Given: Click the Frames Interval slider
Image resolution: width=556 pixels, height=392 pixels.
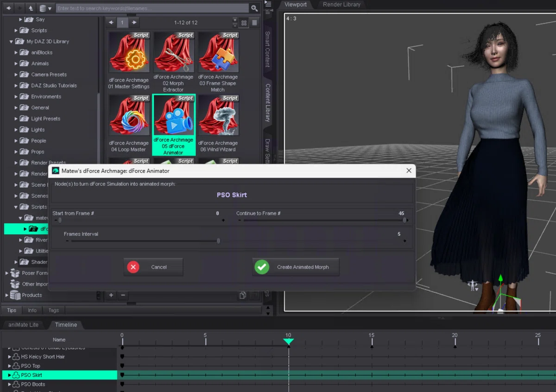Looking at the screenshot, I should click(x=235, y=241).
